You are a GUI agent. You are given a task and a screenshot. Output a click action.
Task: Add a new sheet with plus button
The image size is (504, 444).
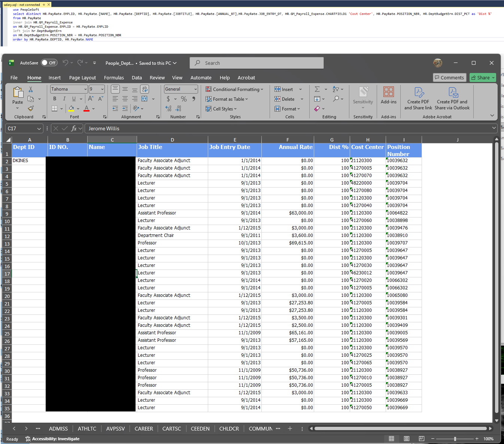290,429
